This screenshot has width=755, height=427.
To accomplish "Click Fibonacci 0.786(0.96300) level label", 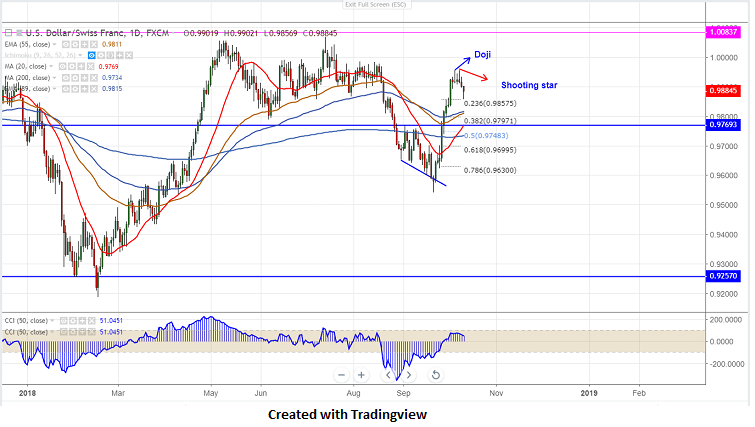I will 490,170.
